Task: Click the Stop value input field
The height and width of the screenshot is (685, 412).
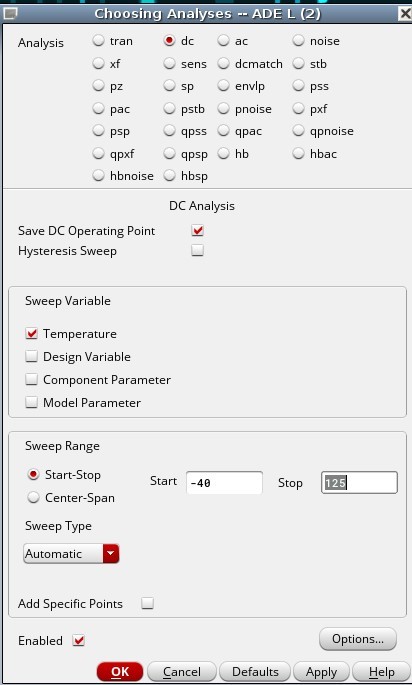Action: coord(359,483)
